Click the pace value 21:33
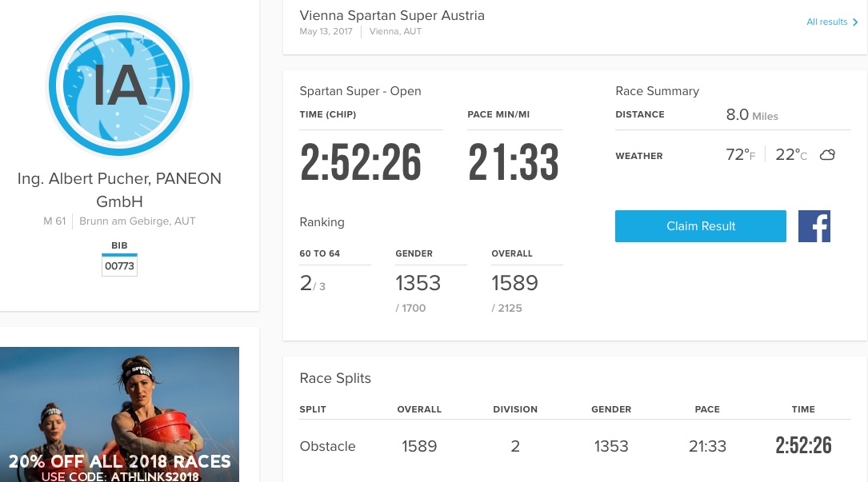This screenshot has height=482, width=868. [x=513, y=162]
